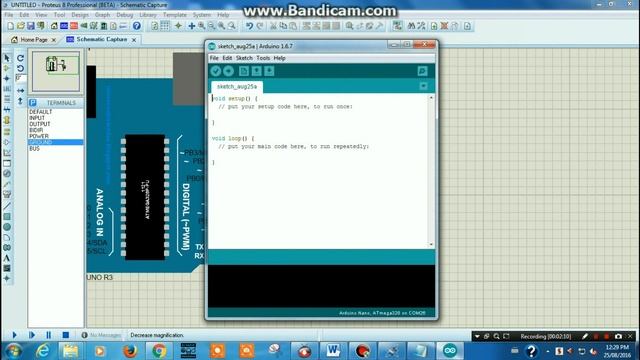
Task: Click the Zoom Out magnifier icon
Action: [x=211, y=26]
